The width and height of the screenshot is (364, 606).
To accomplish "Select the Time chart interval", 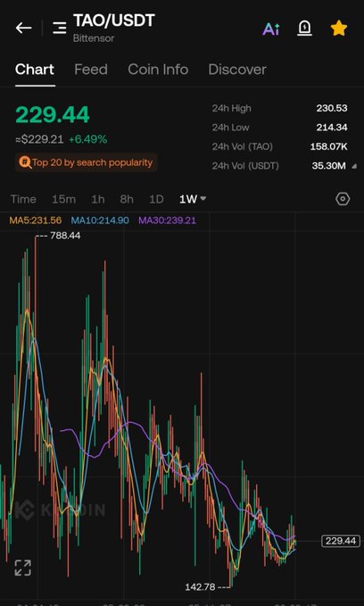I will (x=23, y=199).
